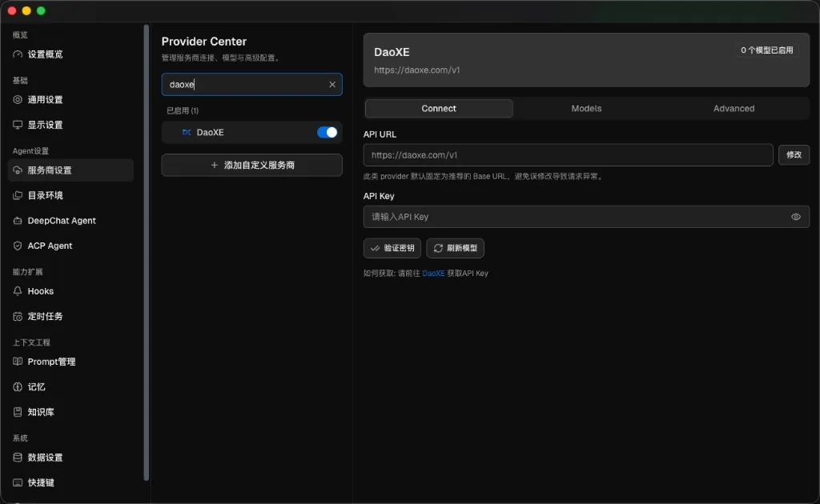Switch to the Connect tab

(439, 109)
